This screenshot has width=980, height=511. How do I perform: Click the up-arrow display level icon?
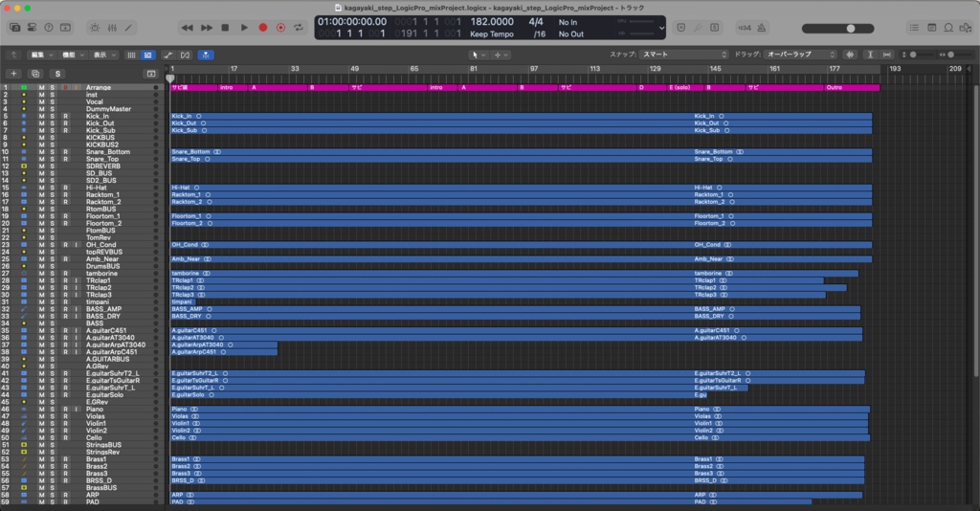click(13, 55)
